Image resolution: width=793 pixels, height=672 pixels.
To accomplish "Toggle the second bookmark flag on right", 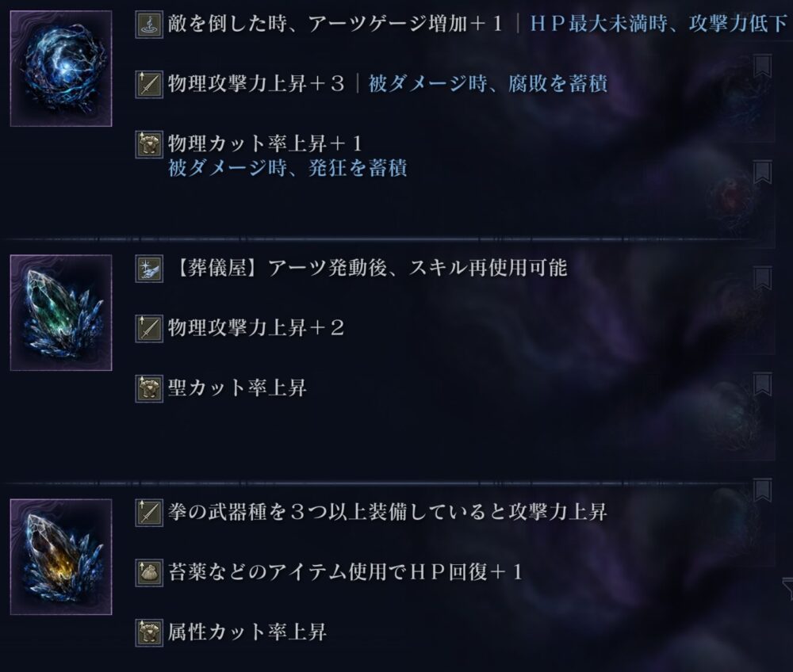I will (762, 172).
